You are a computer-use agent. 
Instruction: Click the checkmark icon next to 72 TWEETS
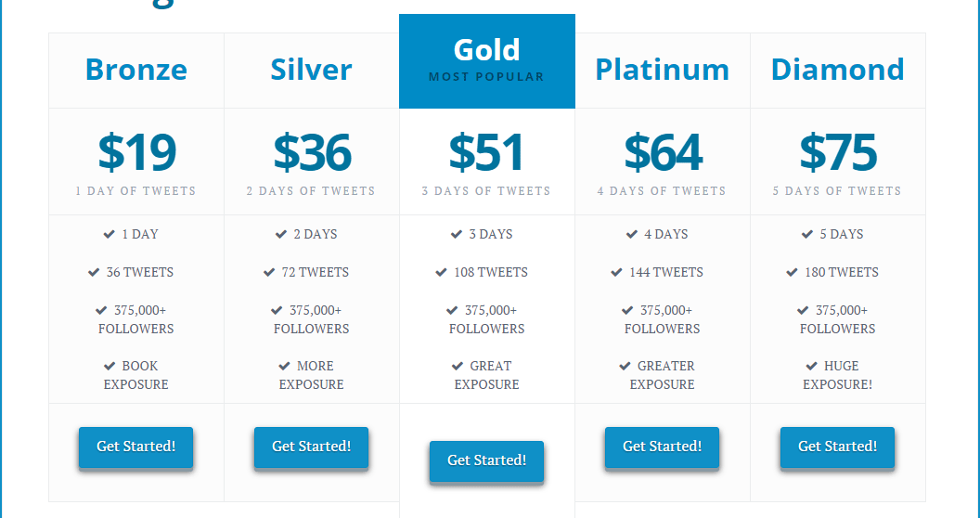tap(269, 273)
